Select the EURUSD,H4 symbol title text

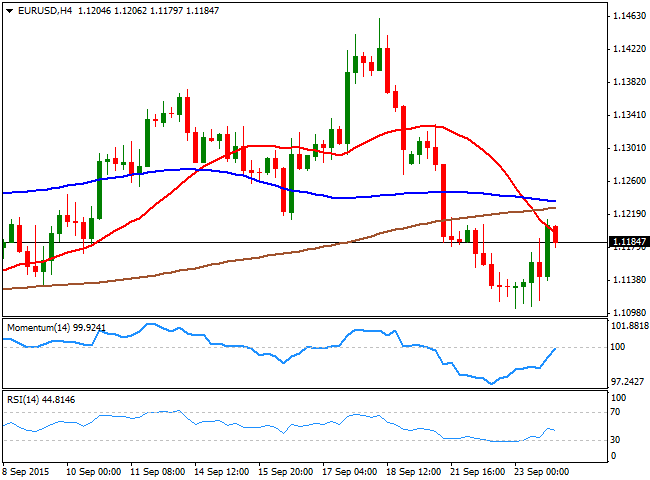point(45,11)
